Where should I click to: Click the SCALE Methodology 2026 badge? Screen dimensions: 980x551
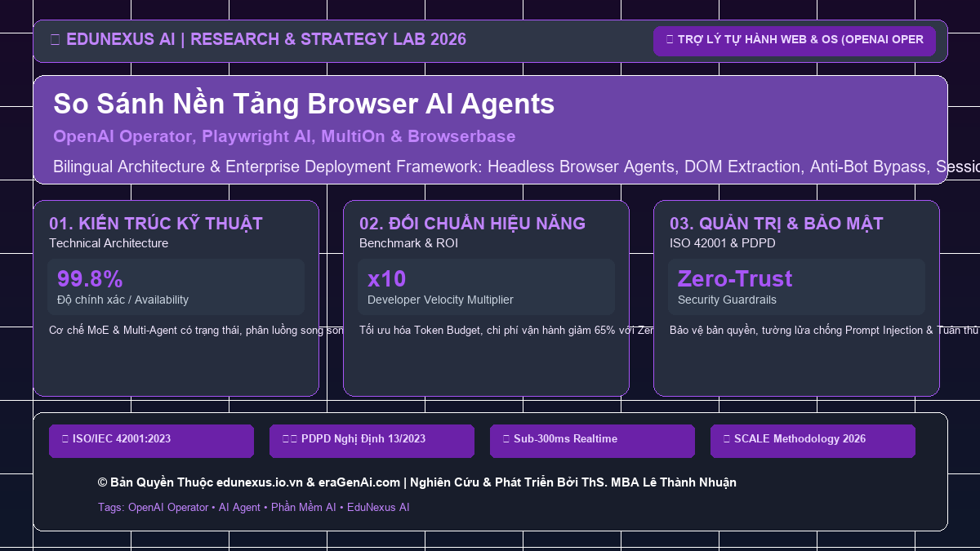(x=813, y=441)
